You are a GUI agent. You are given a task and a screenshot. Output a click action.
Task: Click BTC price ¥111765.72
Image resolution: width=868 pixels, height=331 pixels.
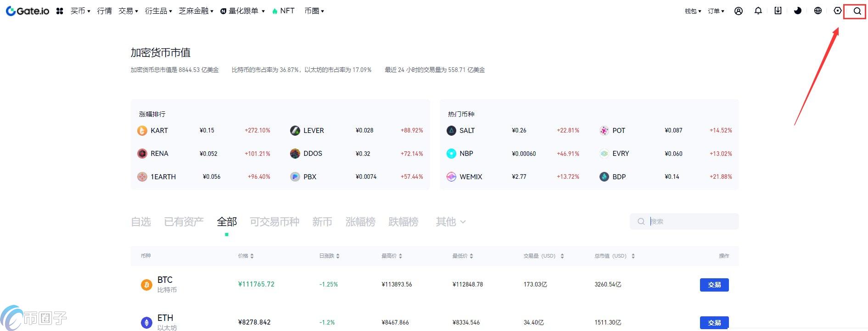click(x=256, y=284)
